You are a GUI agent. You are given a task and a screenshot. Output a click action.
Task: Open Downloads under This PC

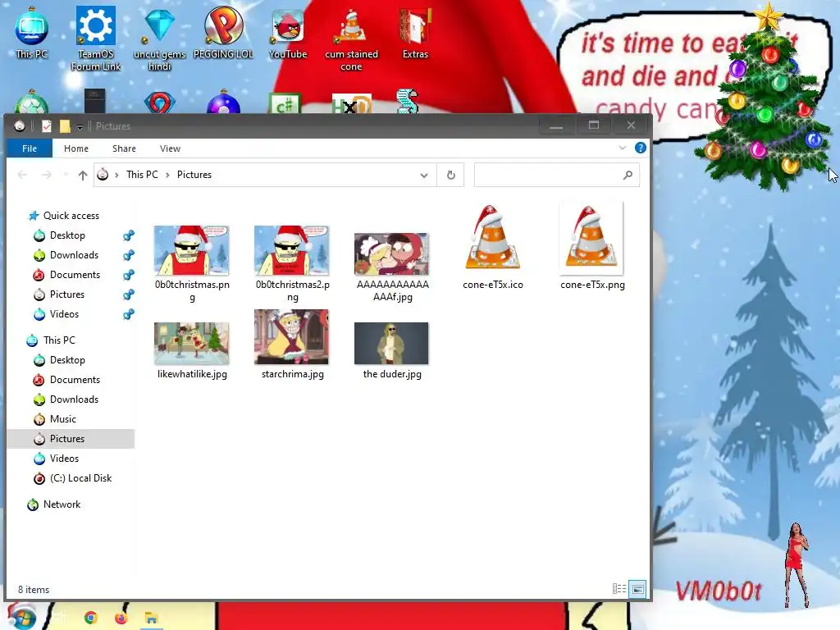pyautogui.click(x=74, y=399)
